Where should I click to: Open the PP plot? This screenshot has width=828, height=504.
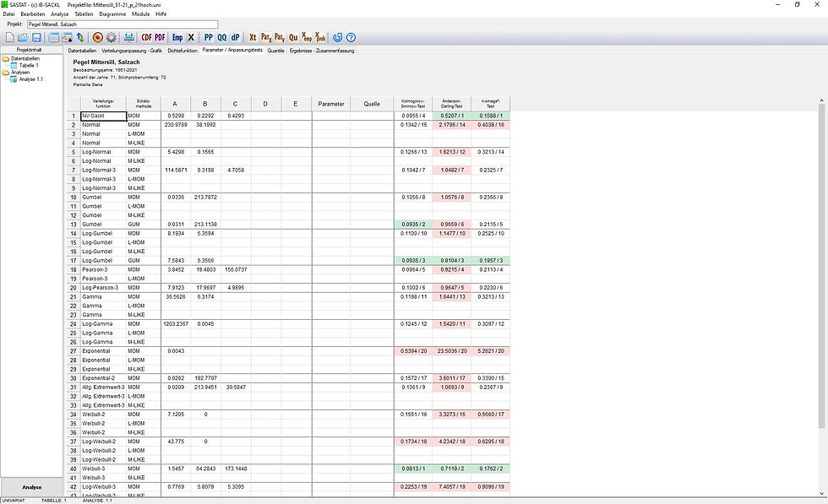tap(209, 37)
